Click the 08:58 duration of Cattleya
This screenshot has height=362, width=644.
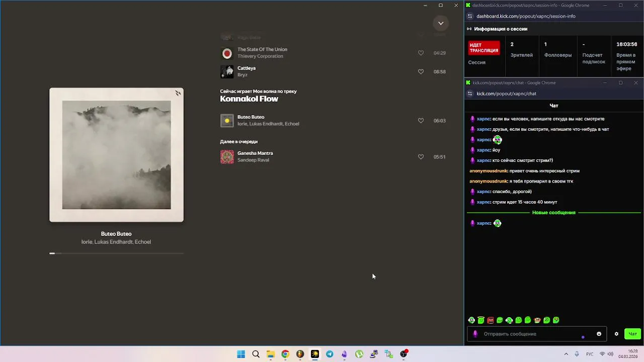pyautogui.click(x=439, y=72)
